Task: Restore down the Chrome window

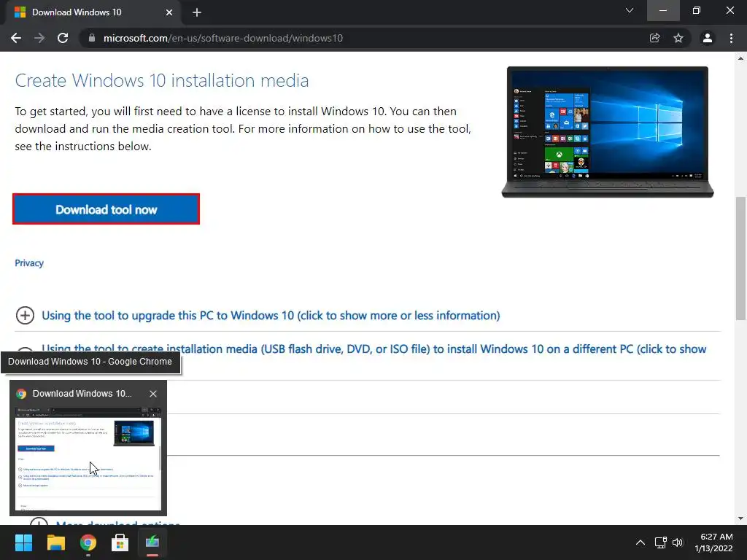Action: [697, 10]
